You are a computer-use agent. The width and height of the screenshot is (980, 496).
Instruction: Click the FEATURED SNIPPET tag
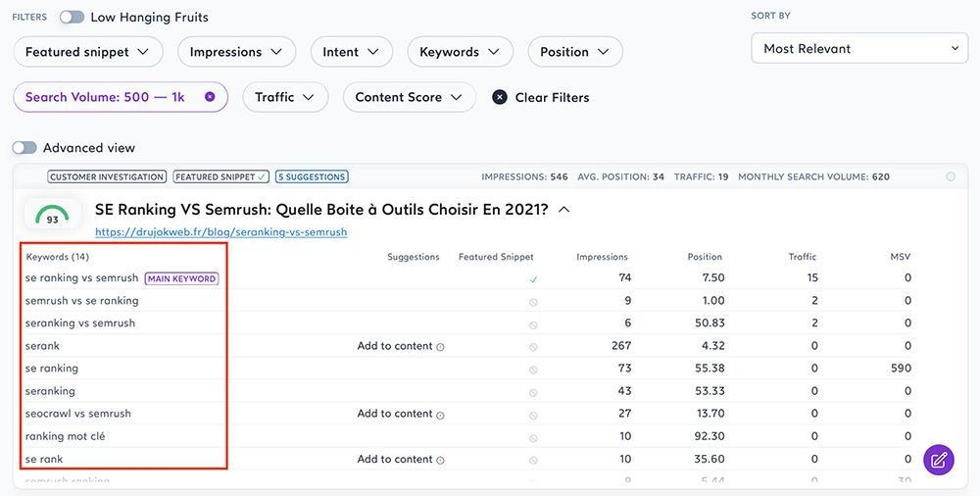[221, 177]
